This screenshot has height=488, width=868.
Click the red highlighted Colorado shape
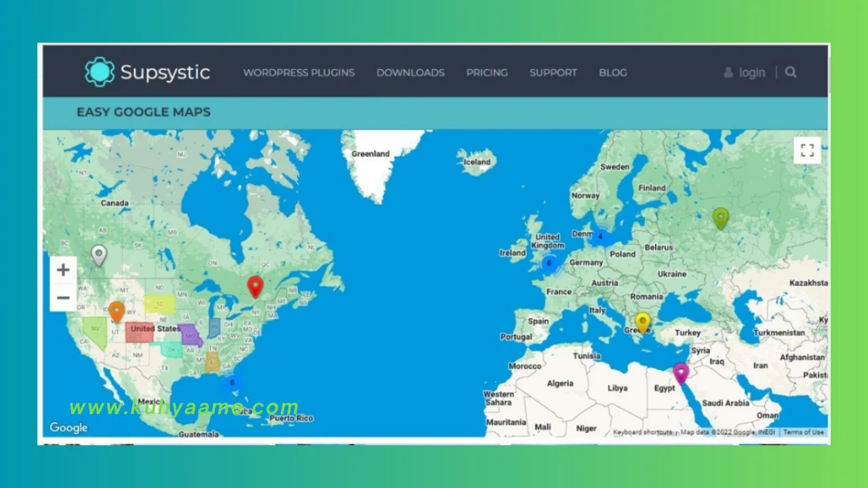[139, 332]
